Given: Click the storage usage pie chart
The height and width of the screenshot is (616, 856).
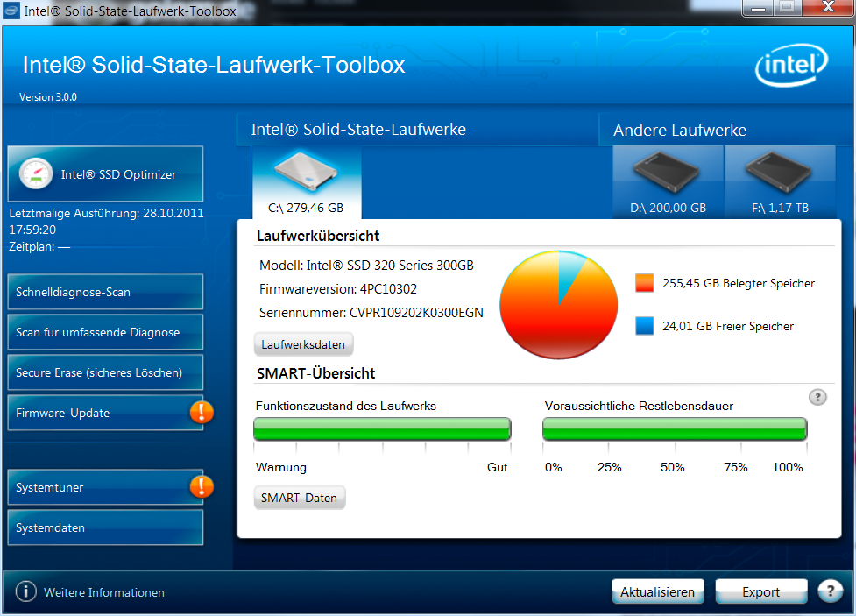Looking at the screenshot, I should (x=558, y=304).
